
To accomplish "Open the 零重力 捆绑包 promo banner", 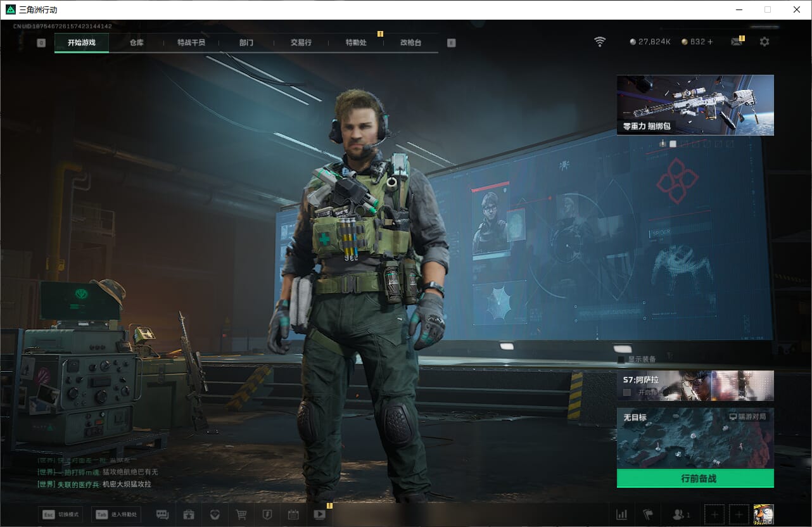I will click(695, 105).
